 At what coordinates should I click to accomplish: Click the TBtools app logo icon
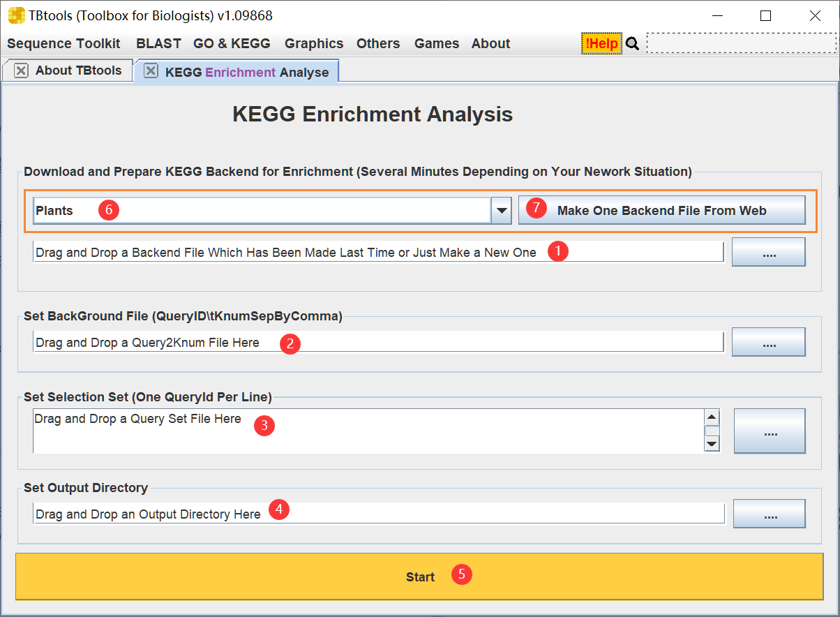[x=16, y=15]
